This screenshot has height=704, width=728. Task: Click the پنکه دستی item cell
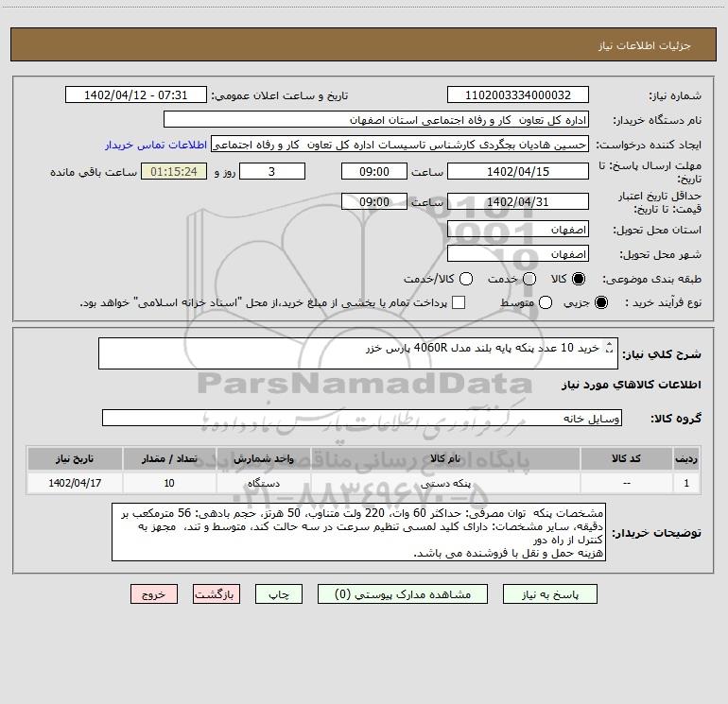[x=444, y=483]
